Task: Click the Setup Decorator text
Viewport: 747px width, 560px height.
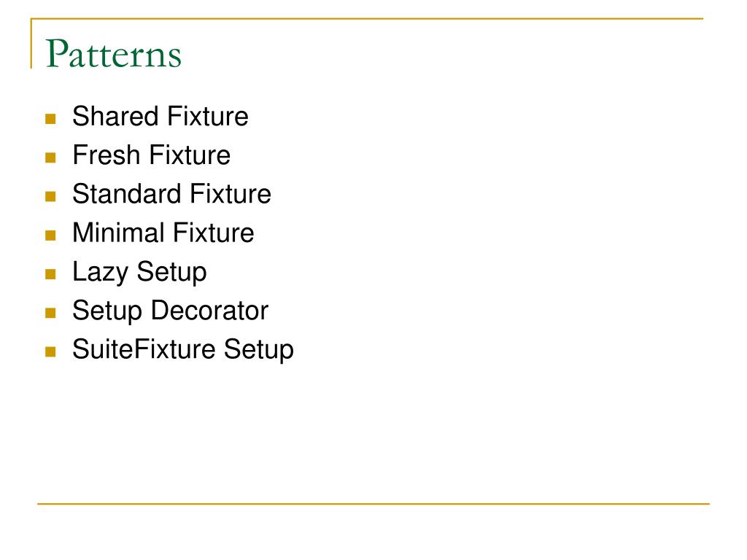Action: (170, 311)
